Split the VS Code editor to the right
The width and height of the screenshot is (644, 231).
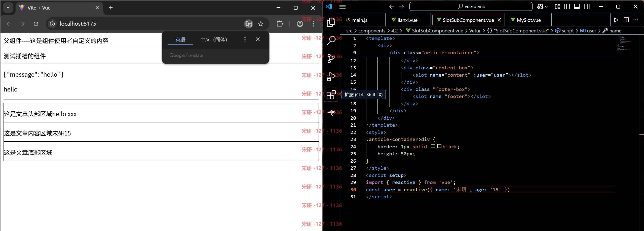coord(626,20)
